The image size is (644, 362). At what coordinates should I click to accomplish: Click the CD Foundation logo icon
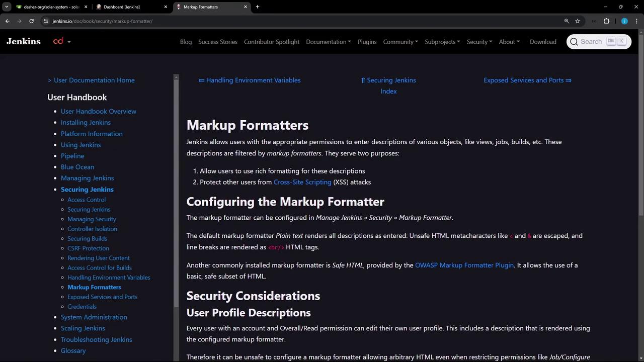tap(58, 41)
